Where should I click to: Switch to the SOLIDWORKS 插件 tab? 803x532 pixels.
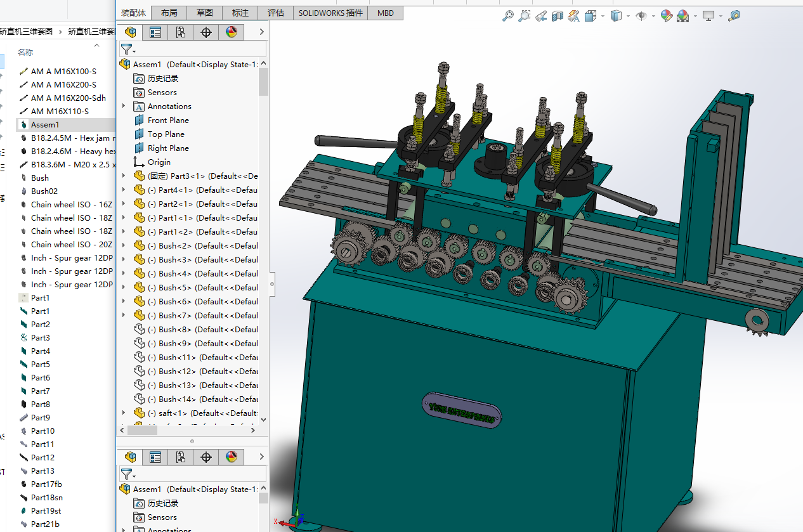[x=330, y=13]
